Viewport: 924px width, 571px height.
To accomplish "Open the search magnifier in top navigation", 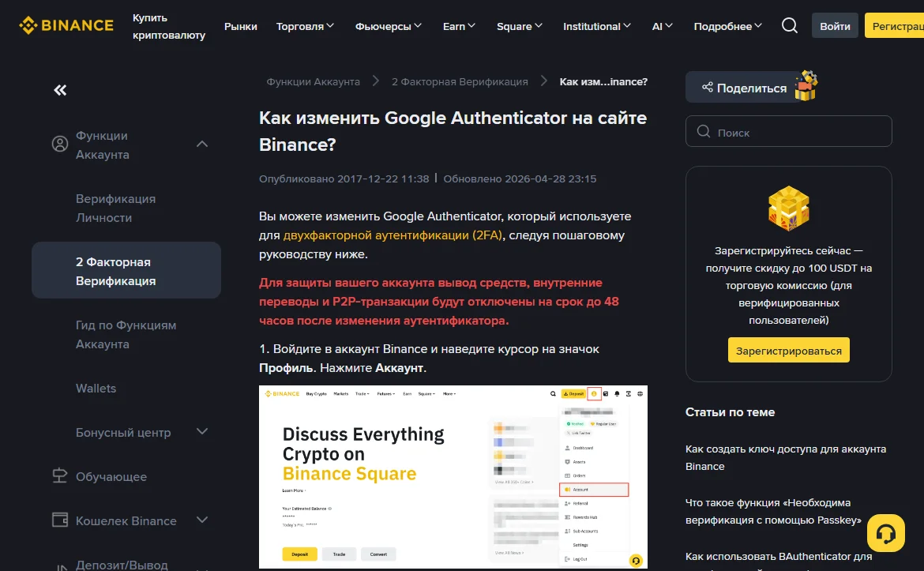I will tap(789, 25).
